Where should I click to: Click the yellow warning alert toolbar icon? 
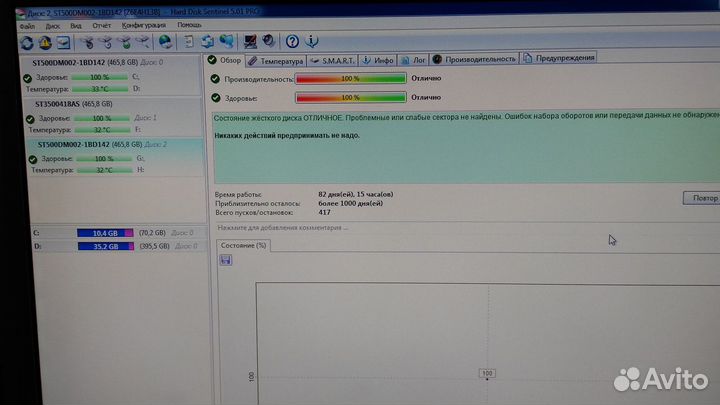coord(45,43)
